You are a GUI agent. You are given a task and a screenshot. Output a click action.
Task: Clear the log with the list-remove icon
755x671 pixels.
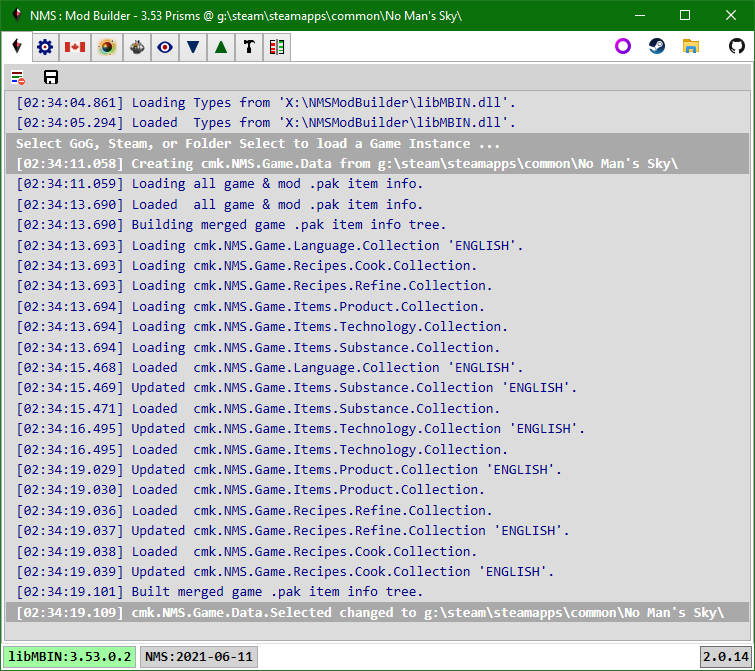coord(18,77)
